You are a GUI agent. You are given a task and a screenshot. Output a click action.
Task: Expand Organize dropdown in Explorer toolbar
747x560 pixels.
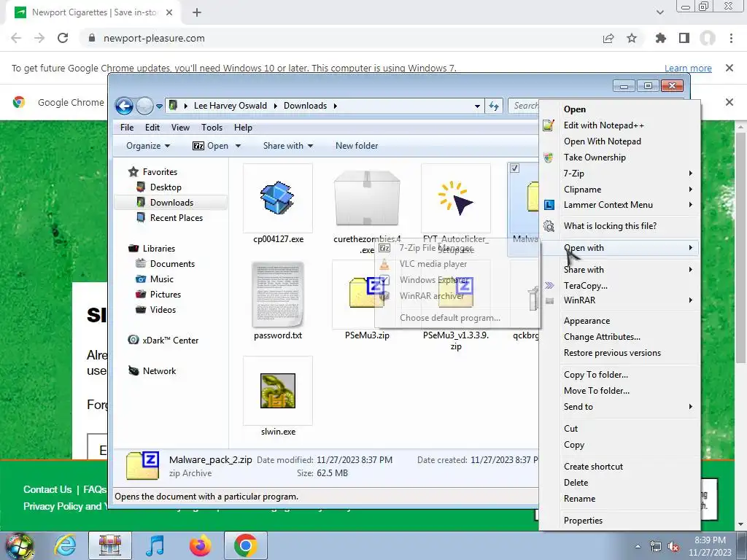[x=148, y=146]
